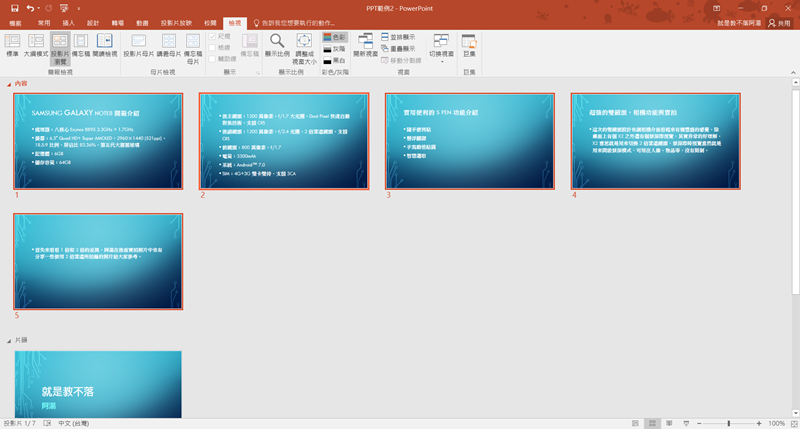
Task: Click the 共用 share button
Action: [778, 21]
